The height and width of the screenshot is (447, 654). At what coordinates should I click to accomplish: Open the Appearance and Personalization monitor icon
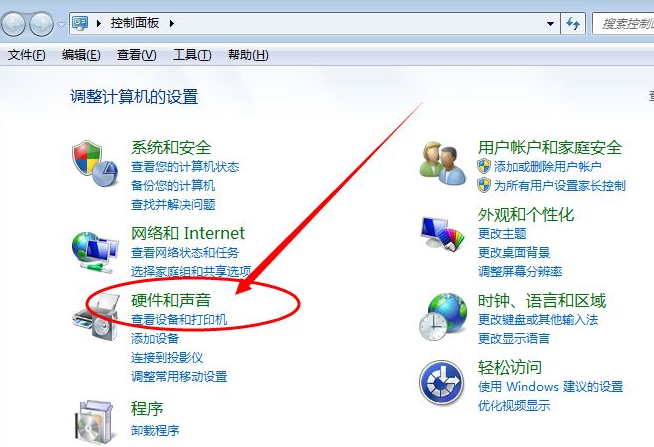pyautogui.click(x=443, y=233)
